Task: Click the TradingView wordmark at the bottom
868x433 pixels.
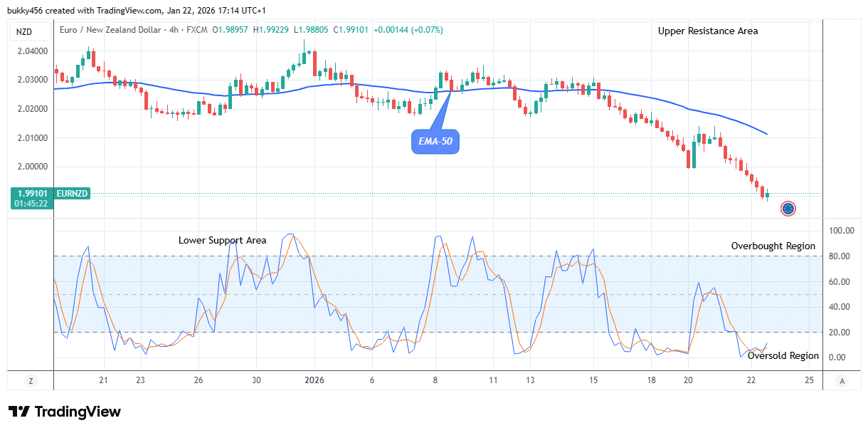Action: click(x=78, y=412)
